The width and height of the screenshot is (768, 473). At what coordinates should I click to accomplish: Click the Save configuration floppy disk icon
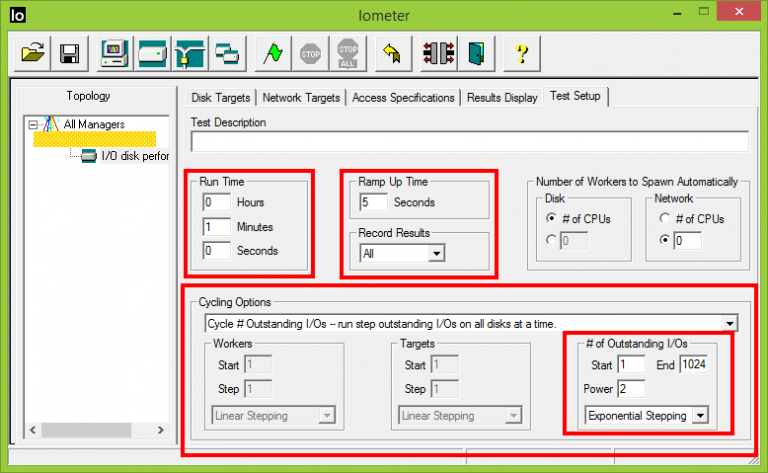(69, 53)
